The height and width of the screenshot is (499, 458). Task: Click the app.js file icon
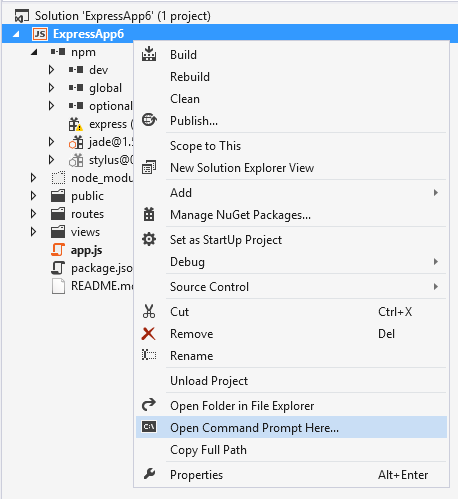[58, 250]
